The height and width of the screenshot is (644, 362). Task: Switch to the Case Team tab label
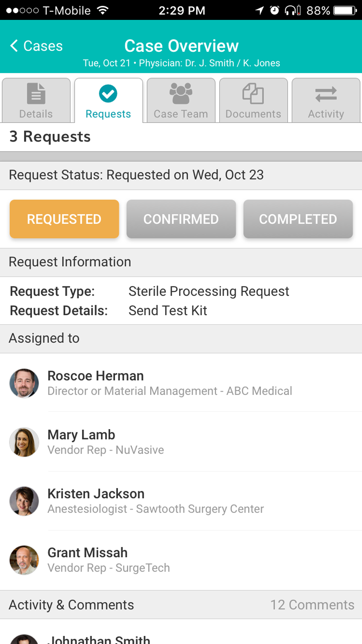(x=181, y=114)
